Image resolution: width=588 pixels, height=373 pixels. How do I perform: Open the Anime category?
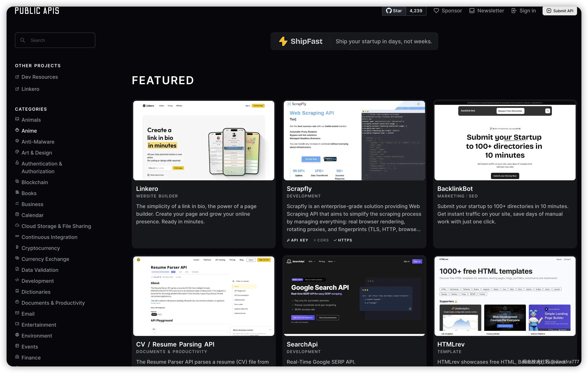point(29,131)
